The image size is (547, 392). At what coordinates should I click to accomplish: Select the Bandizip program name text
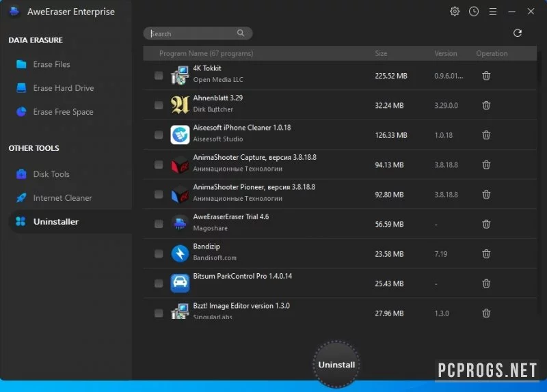pos(206,247)
